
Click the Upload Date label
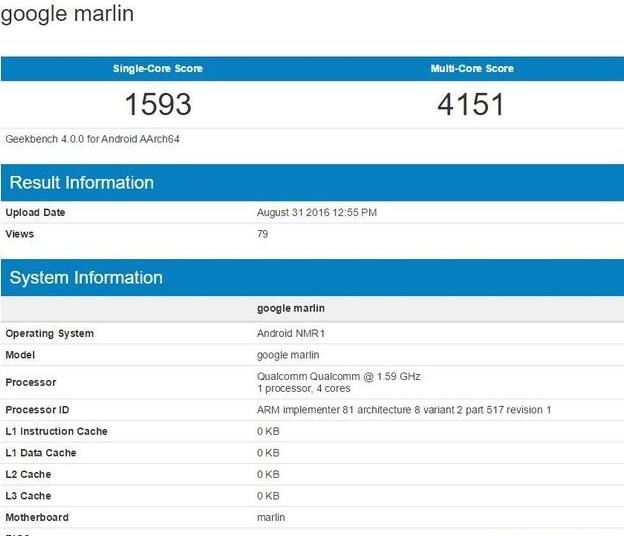[35, 212]
